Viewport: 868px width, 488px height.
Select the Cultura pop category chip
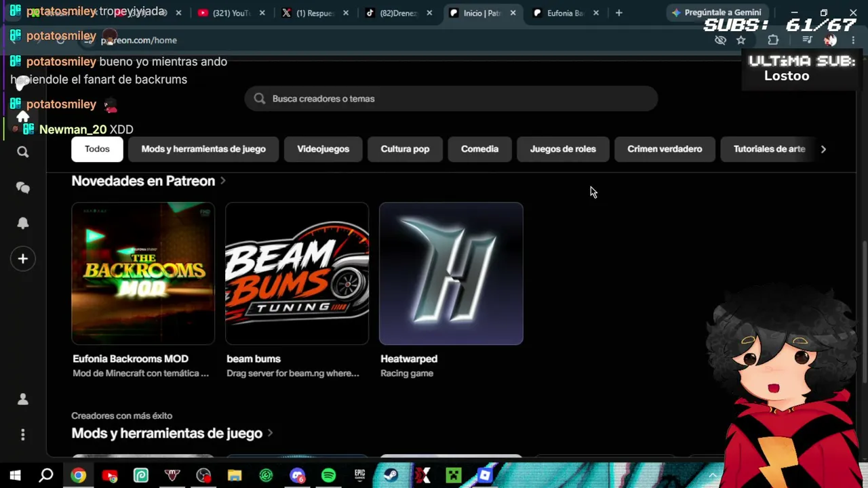pyautogui.click(x=405, y=149)
